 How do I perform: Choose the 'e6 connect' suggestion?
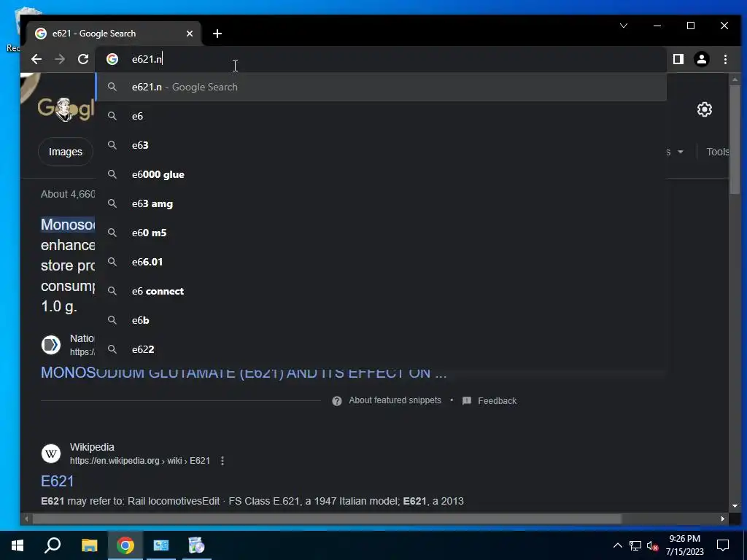click(x=381, y=291)
